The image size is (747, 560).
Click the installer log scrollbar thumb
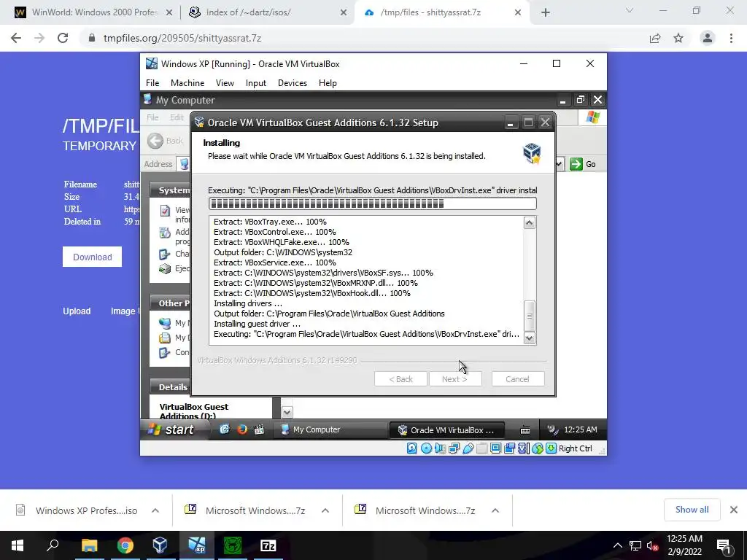[530, 316]
